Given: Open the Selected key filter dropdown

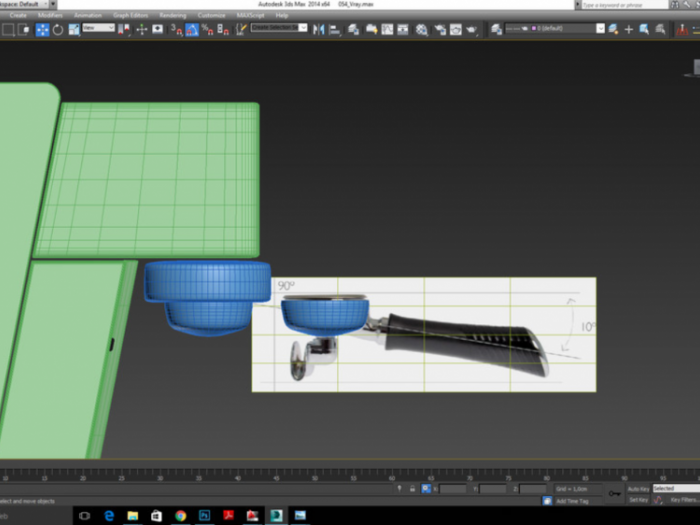Looking at the screenshot, I should point(676,488).
